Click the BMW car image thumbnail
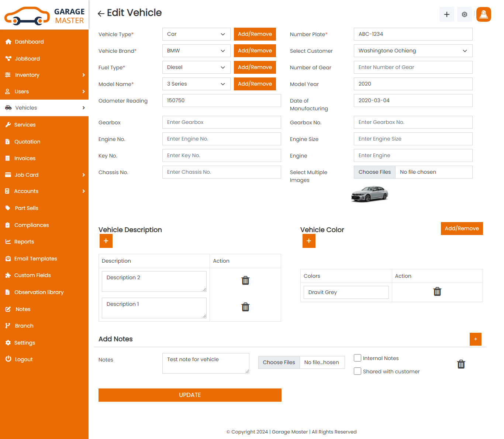 click(x=370, y=194)
